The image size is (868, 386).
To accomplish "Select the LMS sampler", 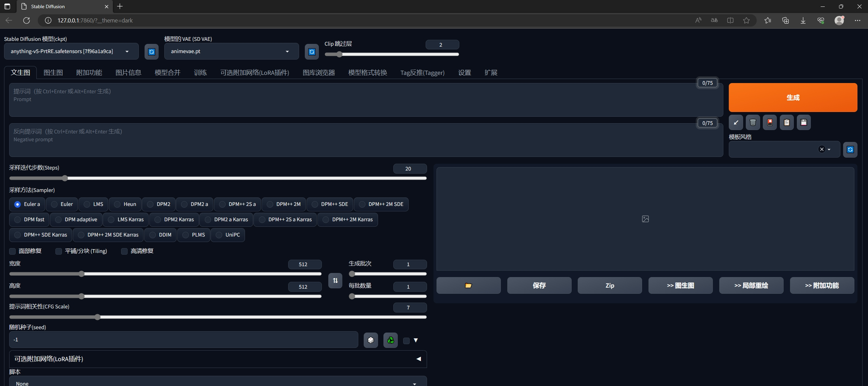I will 94,204.
